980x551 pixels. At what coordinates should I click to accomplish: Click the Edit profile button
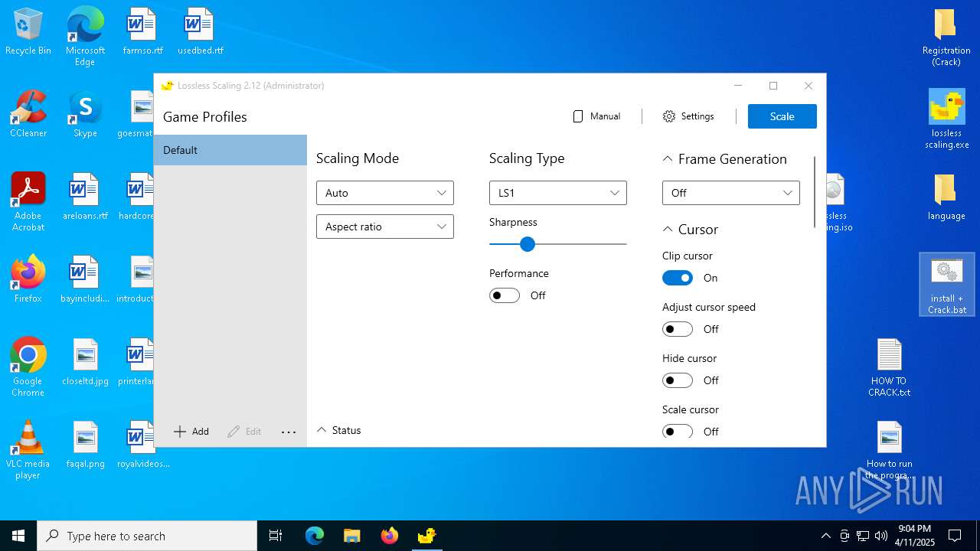(x=245, y=432)
